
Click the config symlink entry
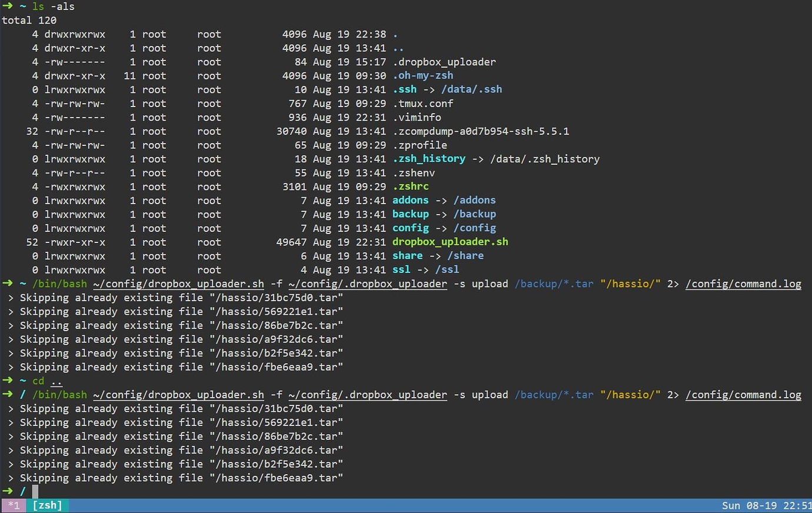(x=410, y=228)
